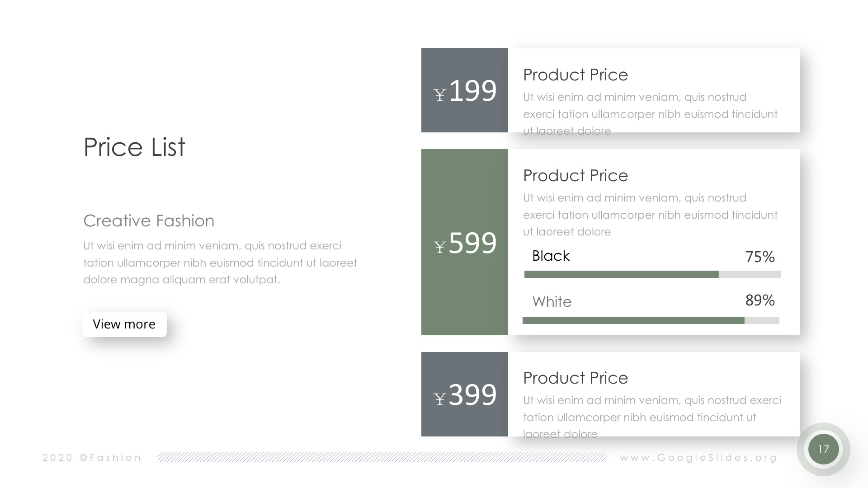This screenshot has width=868, height=488.
Task: Select the 89% percentage label
Action: click(x=760, y=300)
